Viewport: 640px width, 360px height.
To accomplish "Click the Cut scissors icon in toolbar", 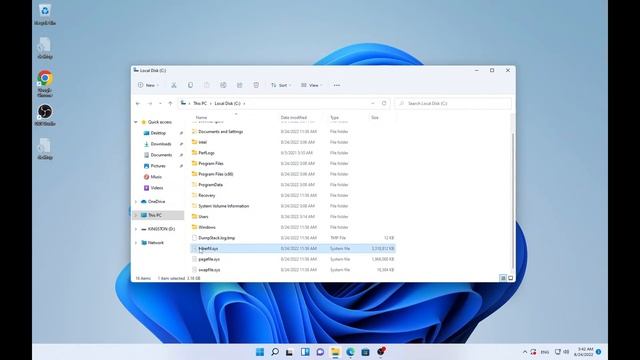I will coord(173,85).
